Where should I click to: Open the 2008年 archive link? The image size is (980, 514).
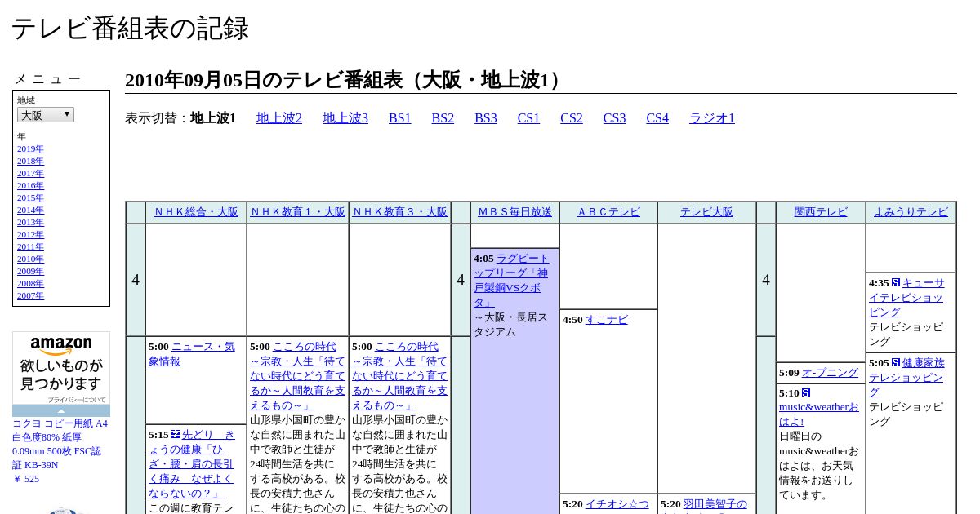pyautogui.click(x=30, y=284)
